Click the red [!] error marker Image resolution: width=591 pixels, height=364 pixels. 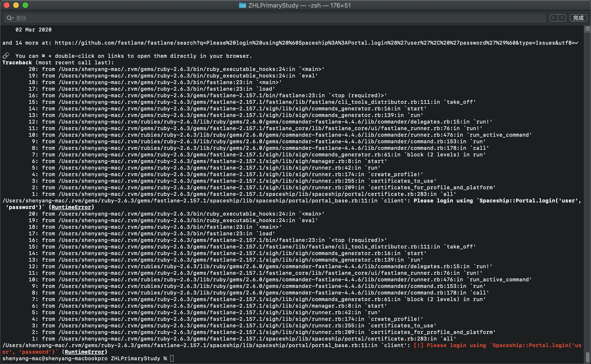point(418,345)
